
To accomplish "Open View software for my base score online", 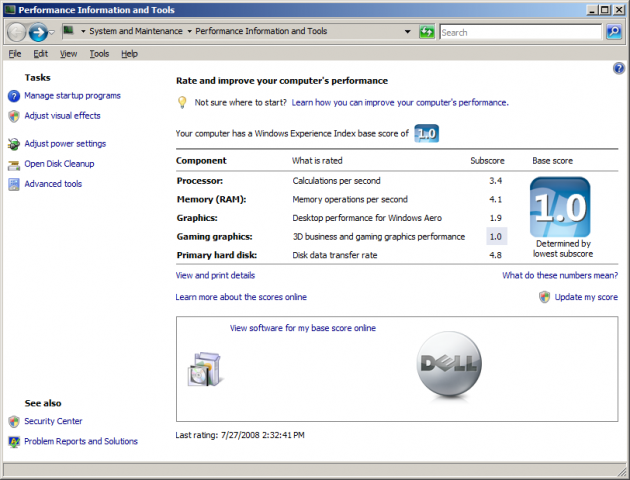I will click(303, 328).
